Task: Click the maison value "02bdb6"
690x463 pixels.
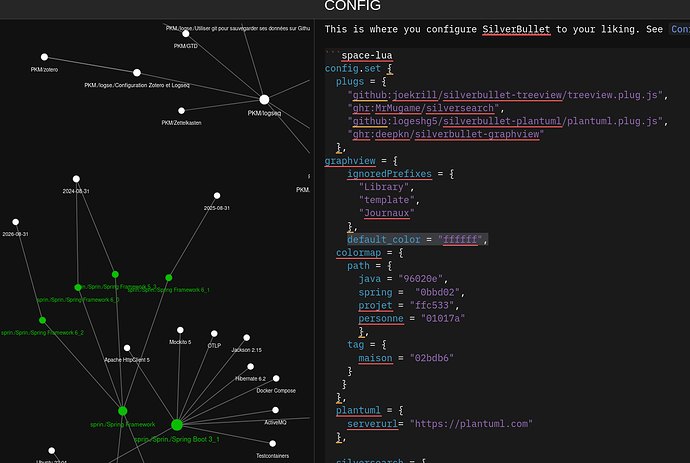Action: click(x=432, y=358)
